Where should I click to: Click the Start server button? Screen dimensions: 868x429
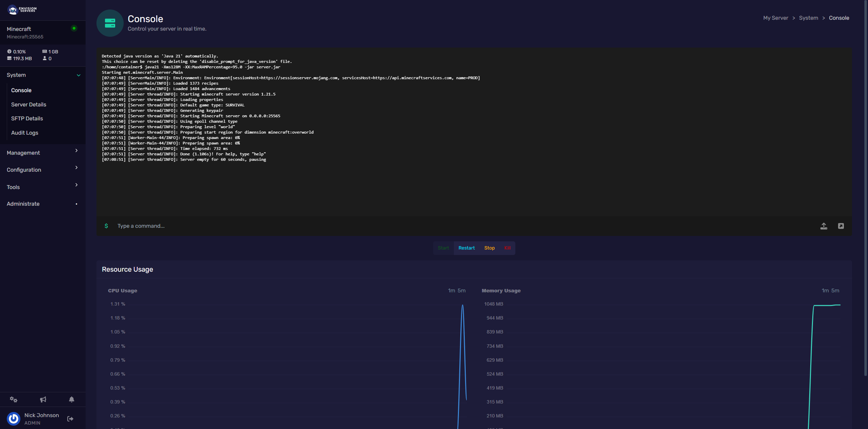[443, 248]
